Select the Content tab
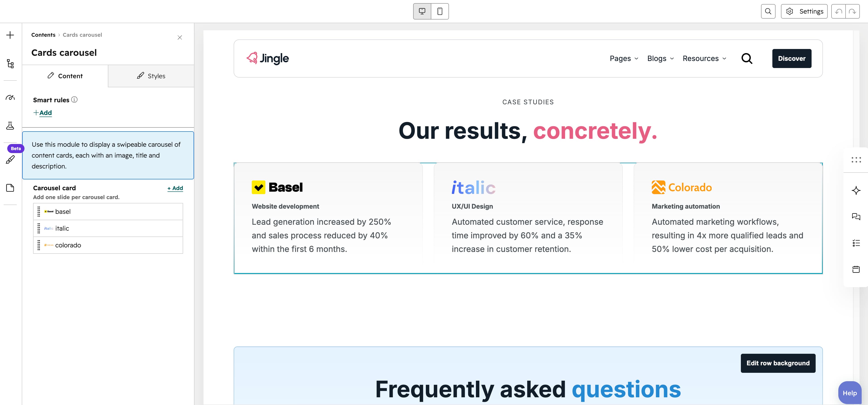Image resolution: width=868 pixels, height=405 pixels. (65, 76)
